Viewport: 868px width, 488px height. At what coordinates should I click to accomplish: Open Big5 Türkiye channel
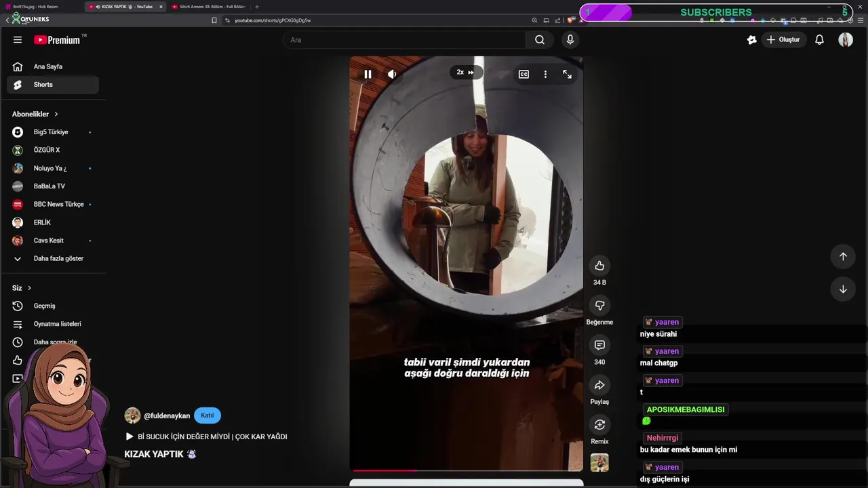tap(53, 132)
